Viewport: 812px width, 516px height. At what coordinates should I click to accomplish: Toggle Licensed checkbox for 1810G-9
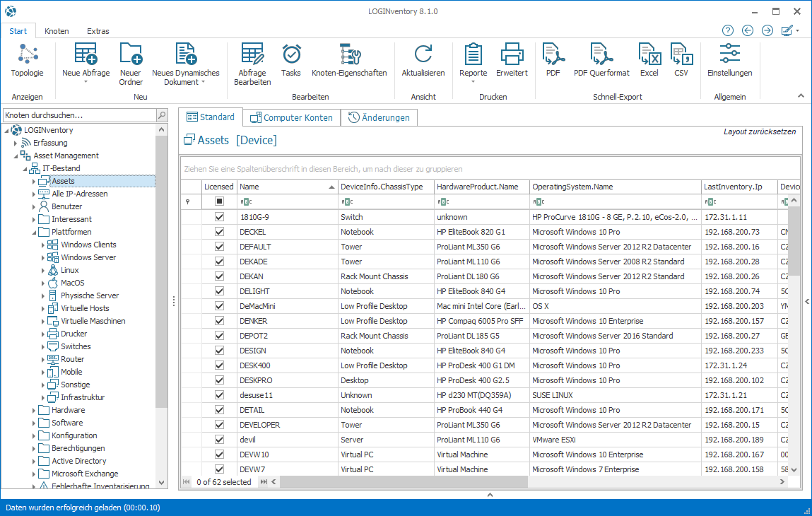(x=220, y=217)
